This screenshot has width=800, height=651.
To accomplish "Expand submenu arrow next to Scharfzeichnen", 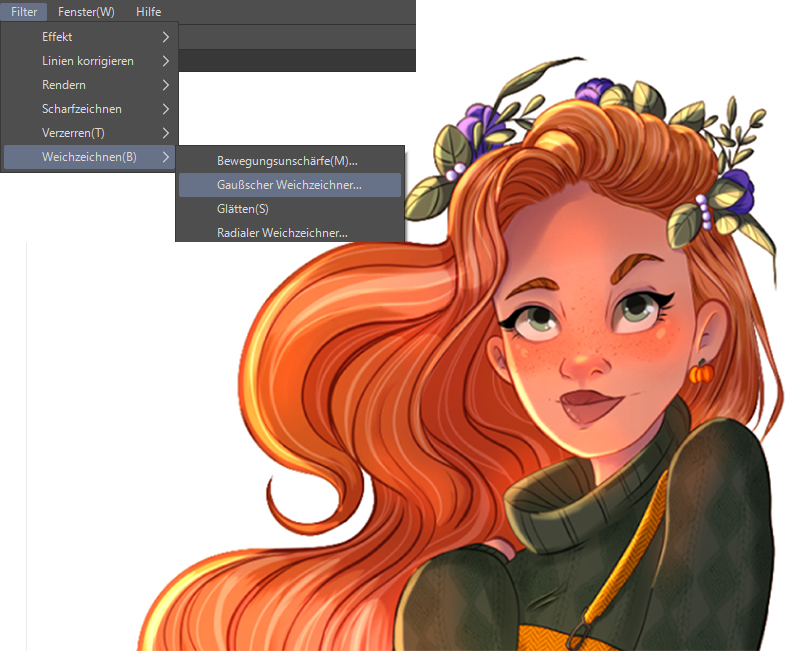I will [x=165, y=109].
